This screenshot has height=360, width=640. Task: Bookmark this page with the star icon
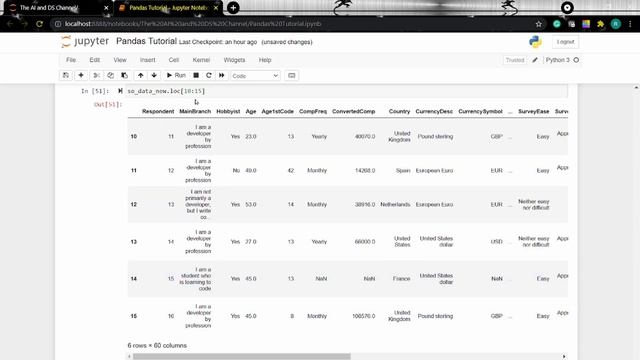tap(539, 24)
